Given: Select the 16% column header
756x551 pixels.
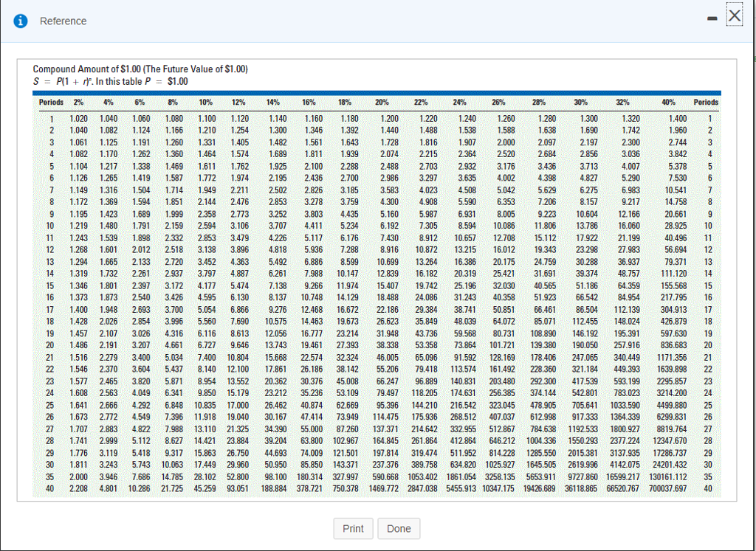Looking at the screenshot, I should (x=308, y=103).
